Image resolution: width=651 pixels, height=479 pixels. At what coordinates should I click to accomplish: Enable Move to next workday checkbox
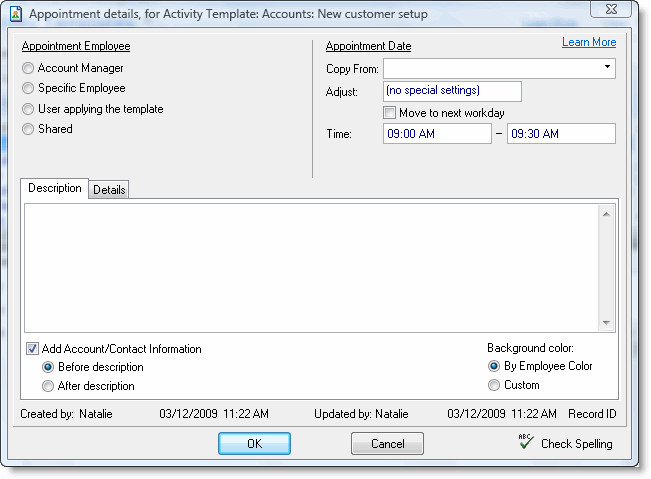(390, 113)
